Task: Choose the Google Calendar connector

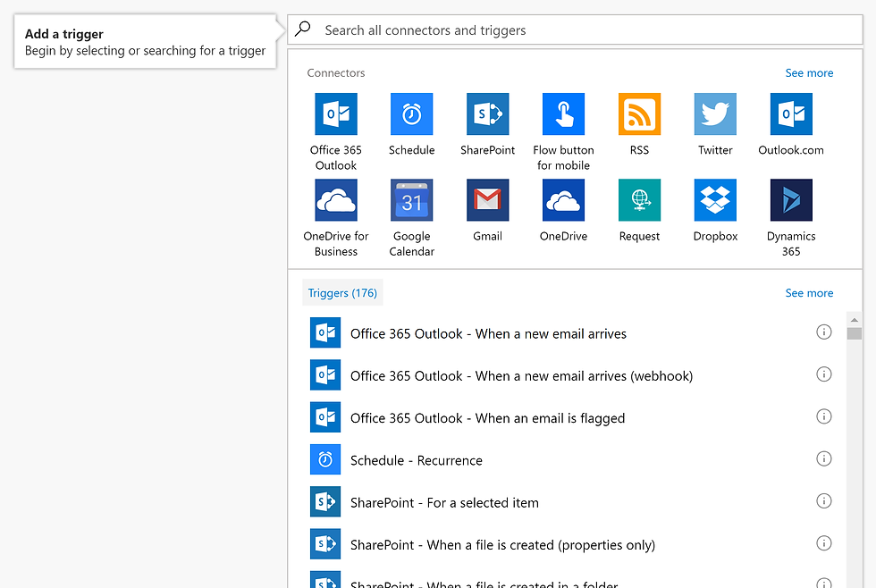Action: (412, 200)
